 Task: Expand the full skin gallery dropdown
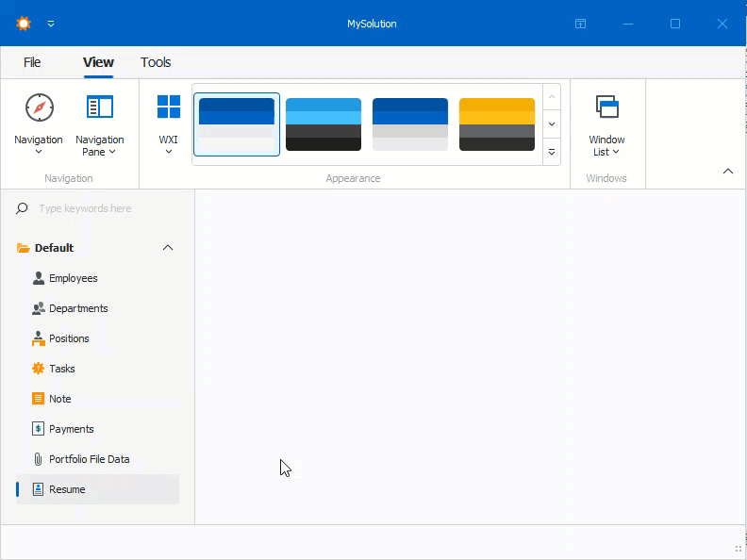pyautogui.click(x=552, y=152)
